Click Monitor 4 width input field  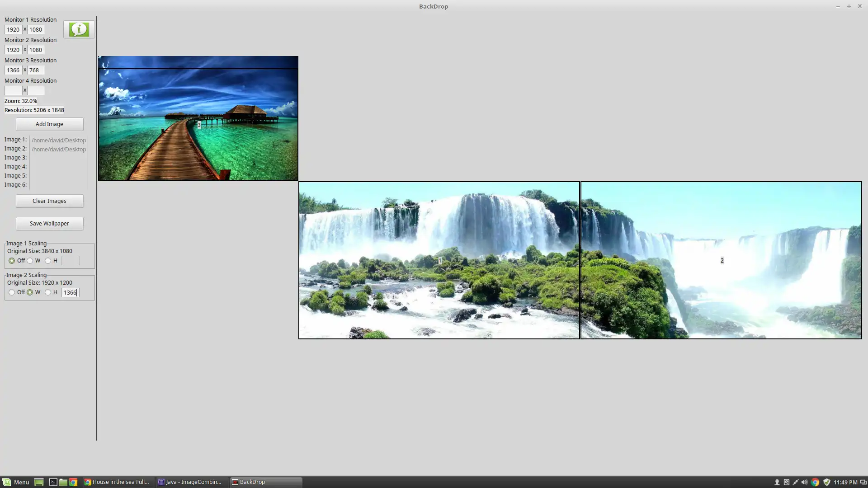coord(13,90)
